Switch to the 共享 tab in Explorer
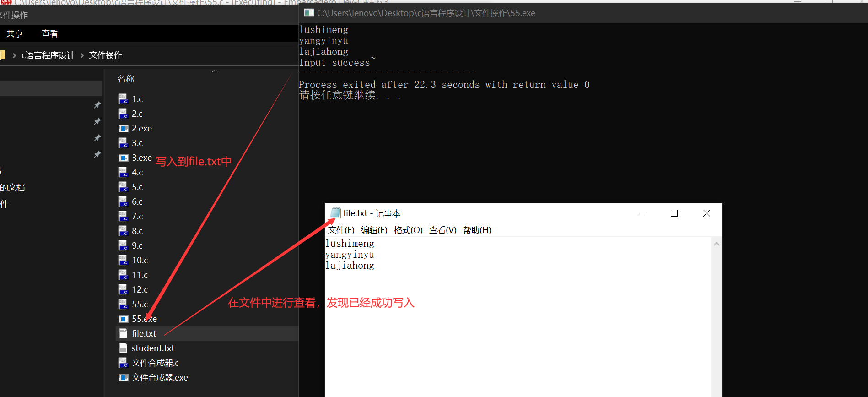Image resolution: width=868 pixels, height=397 pixels. click(15, 33)
